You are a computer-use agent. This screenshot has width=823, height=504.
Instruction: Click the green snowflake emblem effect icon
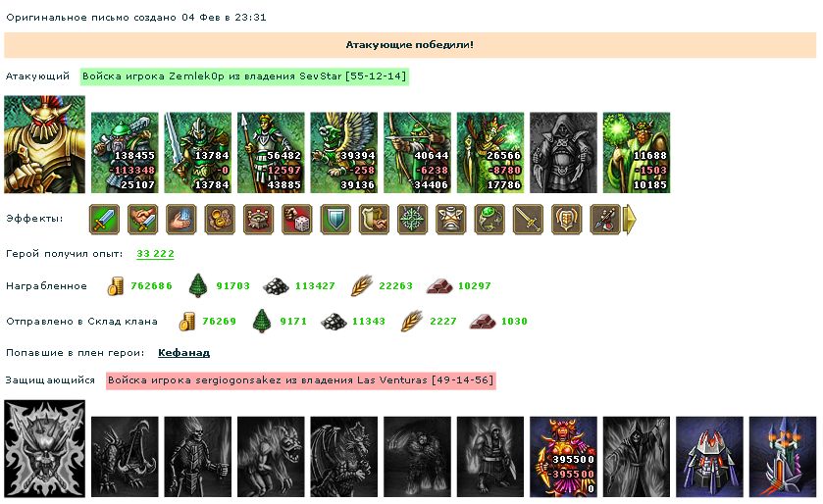coord(413,219)
